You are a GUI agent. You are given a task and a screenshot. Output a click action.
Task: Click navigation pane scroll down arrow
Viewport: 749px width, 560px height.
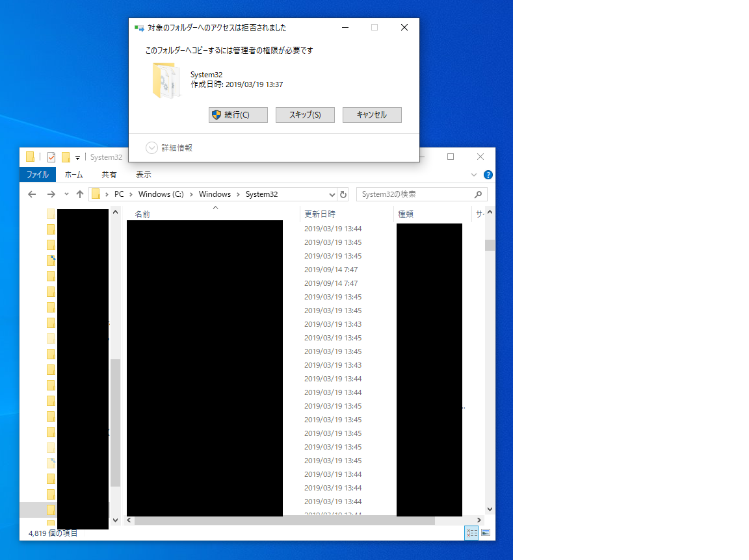[115, 520]
